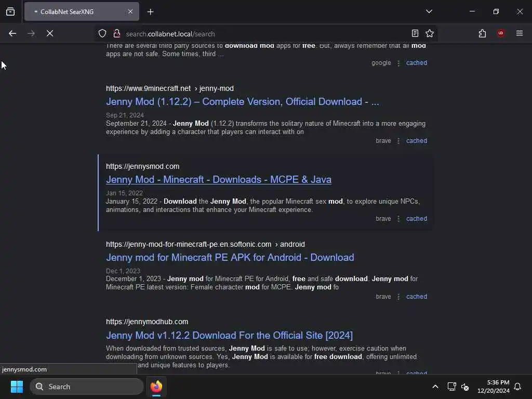This screenshot has height=399, width=532.
Task: Open Firefox from the taskbar
Action: pos(156,387)
